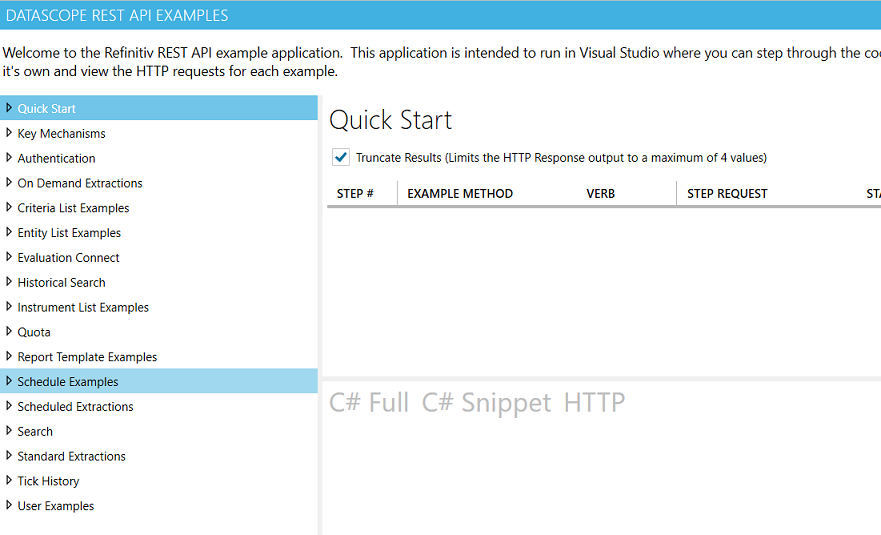Select Criteria List Examples item
The width and height of the screenshot is (881, 535).
click(73, 208)
